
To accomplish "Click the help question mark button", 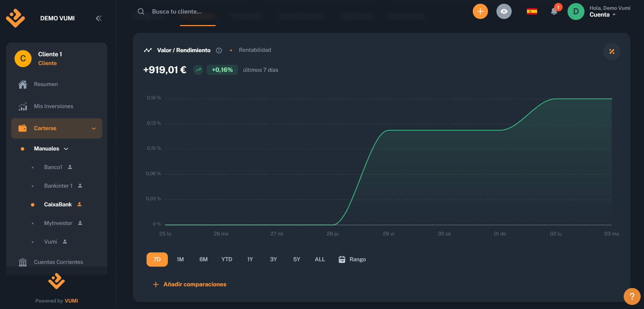I will pyautogui.click(x=631, y=296).
